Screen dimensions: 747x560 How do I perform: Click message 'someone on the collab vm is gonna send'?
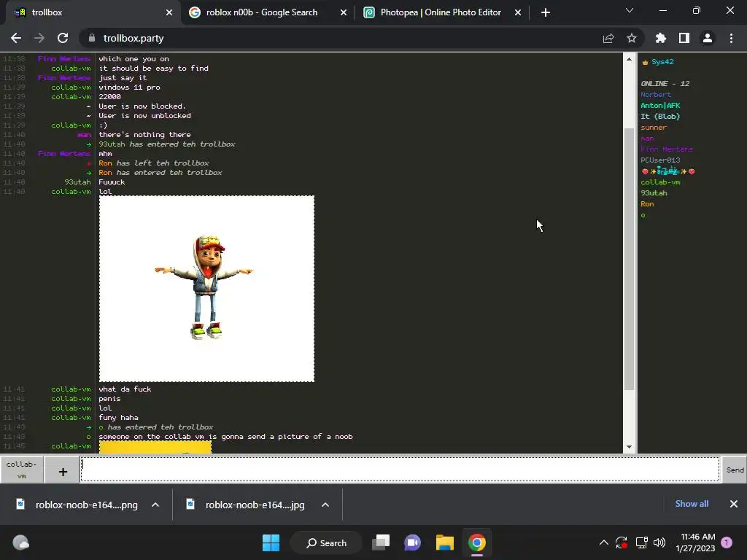(x=225, y=437)
